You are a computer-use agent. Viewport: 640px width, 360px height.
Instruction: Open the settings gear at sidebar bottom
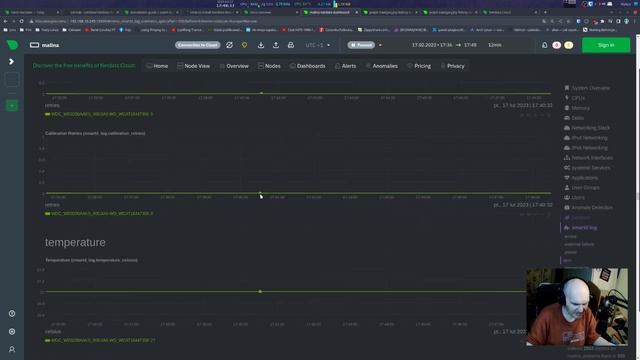[12, 331]
